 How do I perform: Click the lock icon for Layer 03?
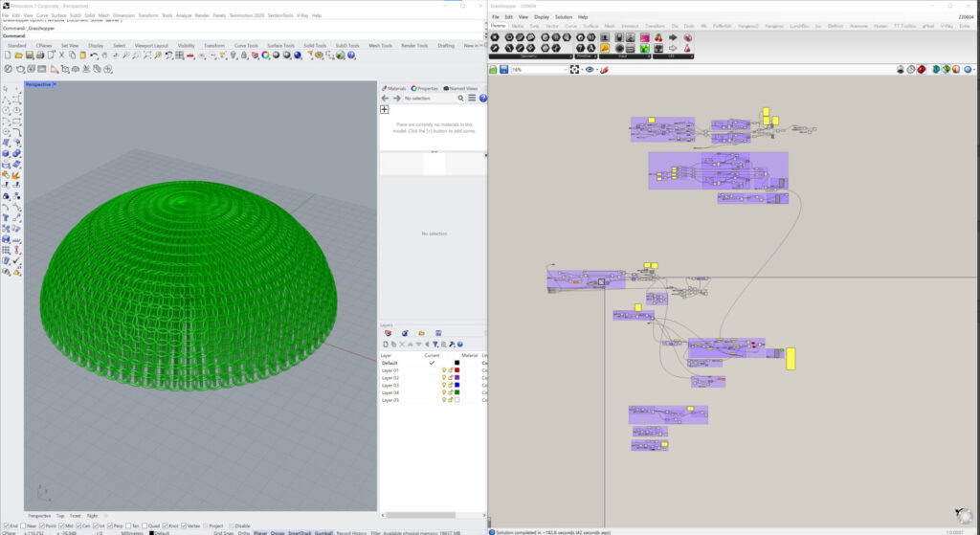click(450, 386)
